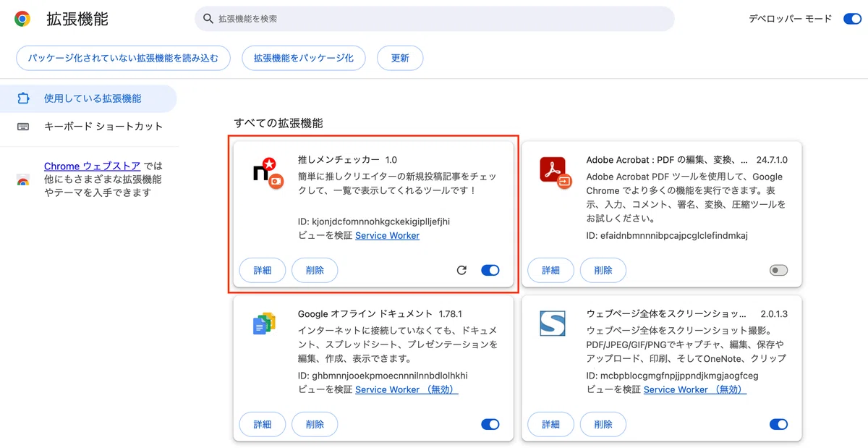Open 詳細 for Adobe Acrobat
868x448 pixels.
click(551, 271)
